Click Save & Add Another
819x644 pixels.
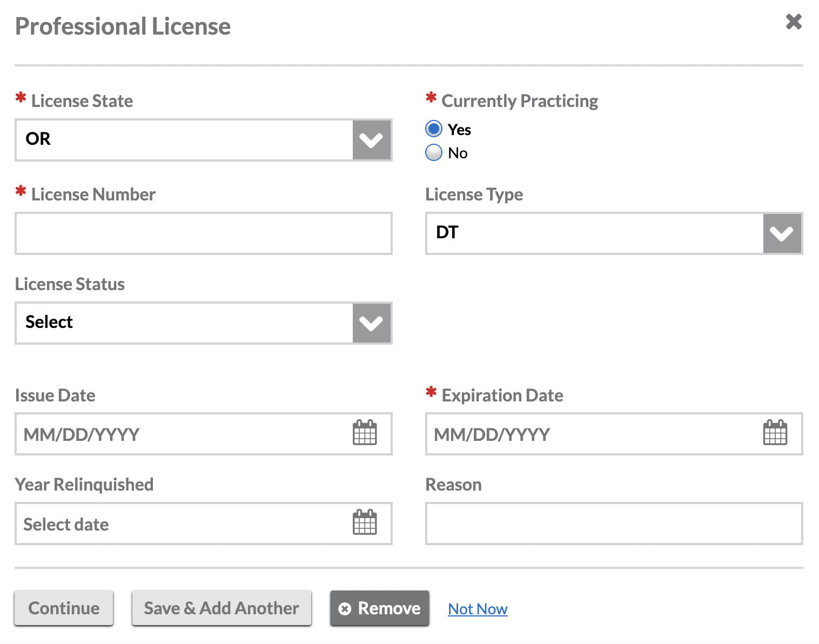pos(221,608)
